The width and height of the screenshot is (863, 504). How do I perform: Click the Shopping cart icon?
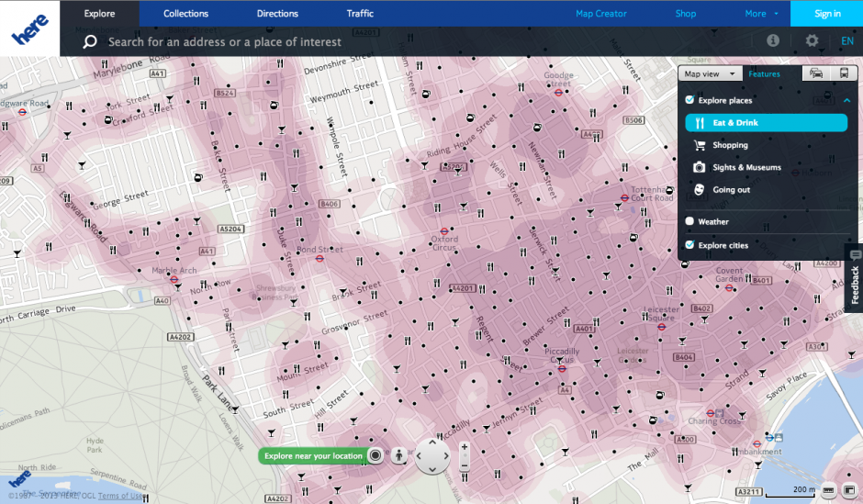coord(700,145)
